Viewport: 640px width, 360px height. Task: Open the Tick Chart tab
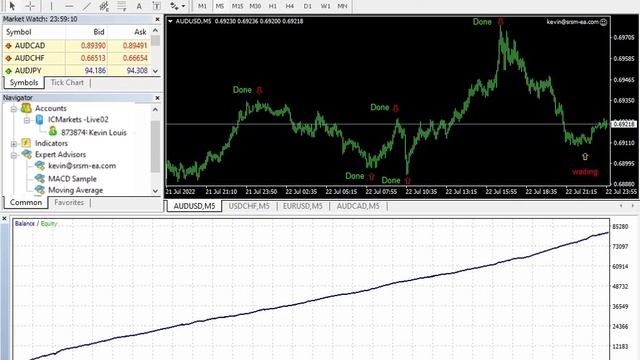[67, 83]
